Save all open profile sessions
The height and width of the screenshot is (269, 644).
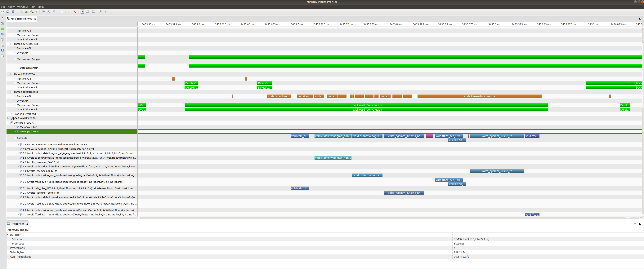pyautogui.click(x=13, y=12)
